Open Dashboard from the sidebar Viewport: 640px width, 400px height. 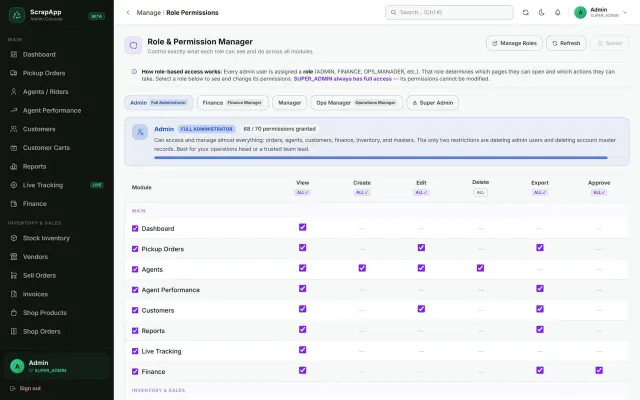57,54
